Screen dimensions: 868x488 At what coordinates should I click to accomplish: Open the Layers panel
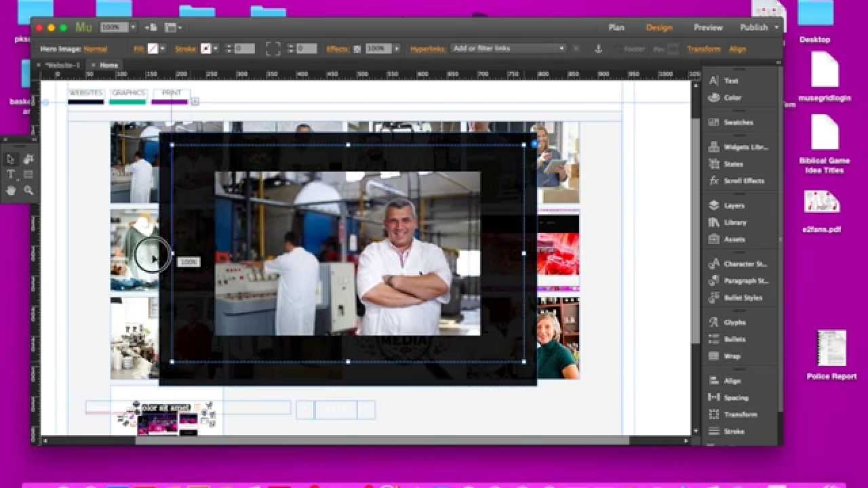click(733, 205)
